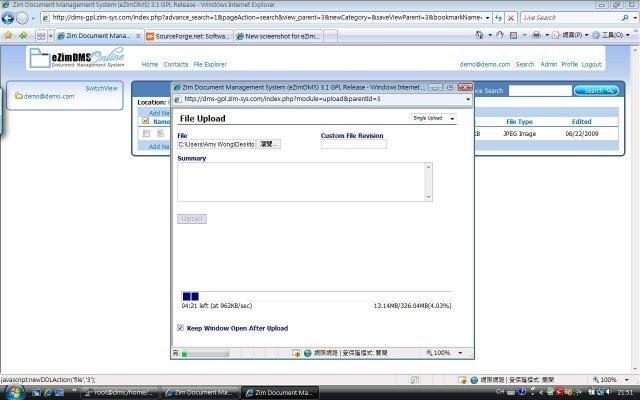Click the zone globe in upload window status bar
The image size is (640, 400).
(x=308, y=353)
